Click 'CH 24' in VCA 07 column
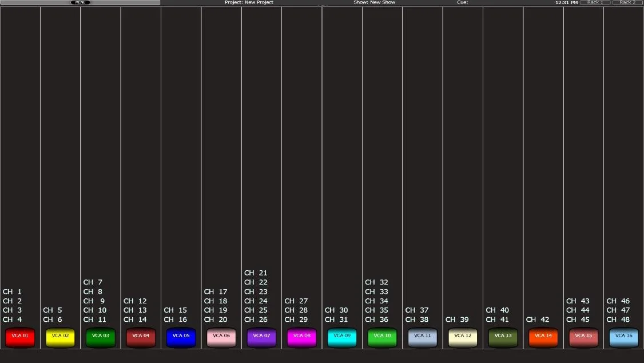This screenshot has height=363, width=644. coord(256,301)
